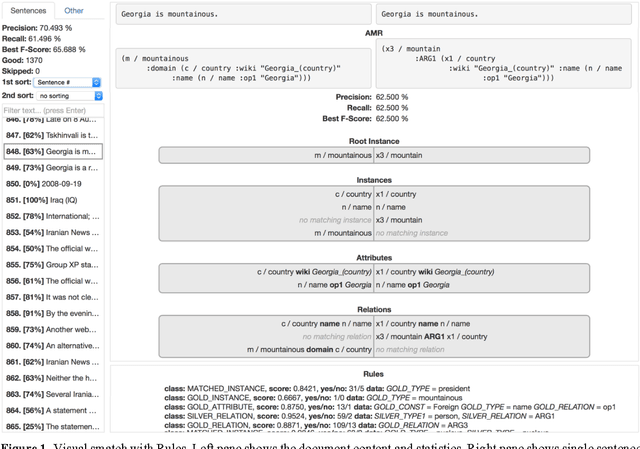This screenshot has width=640, height=449.
Task: Open the 2nd sort dropdown
Action: [69, 96]
